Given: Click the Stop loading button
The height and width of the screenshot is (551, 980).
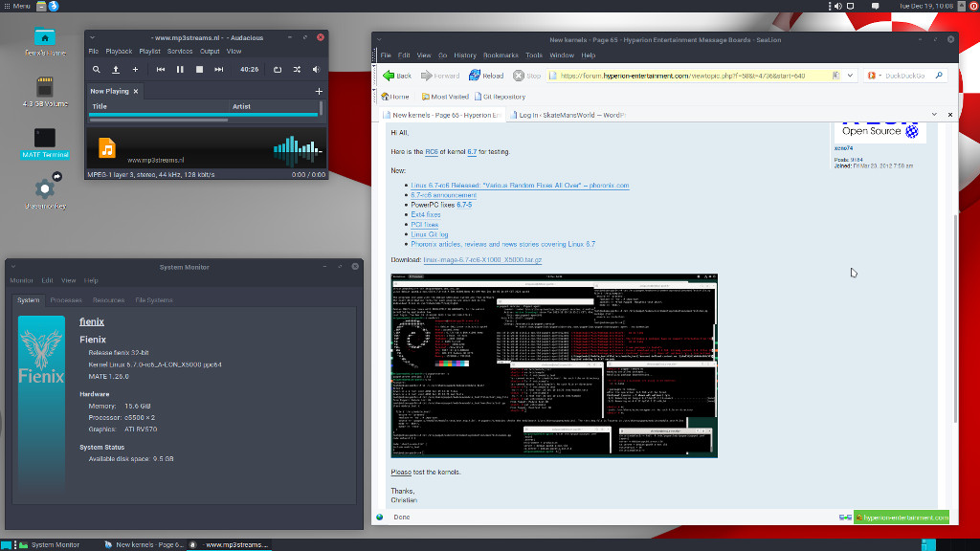Looking at the screenshot, I should (x=527, y=76).
